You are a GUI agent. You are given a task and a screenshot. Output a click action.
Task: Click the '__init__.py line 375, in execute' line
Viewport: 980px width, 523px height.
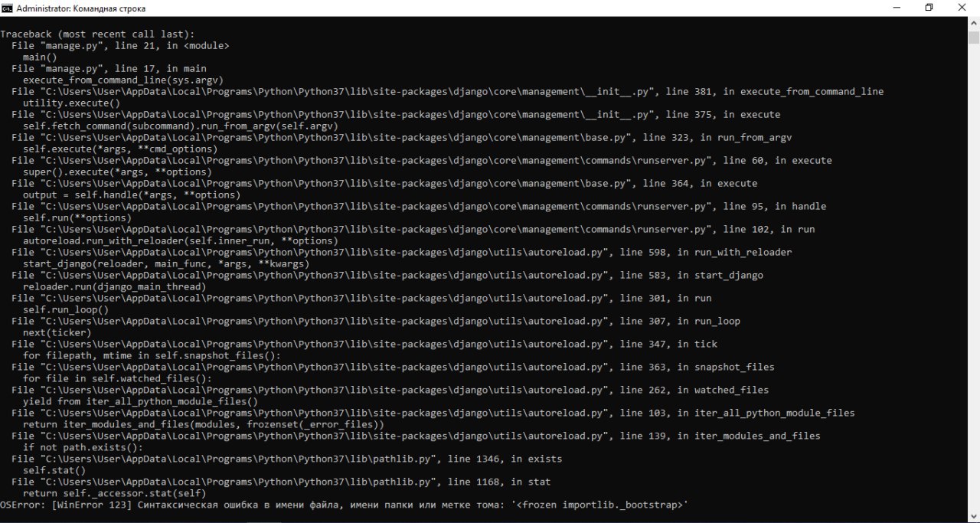396,115
